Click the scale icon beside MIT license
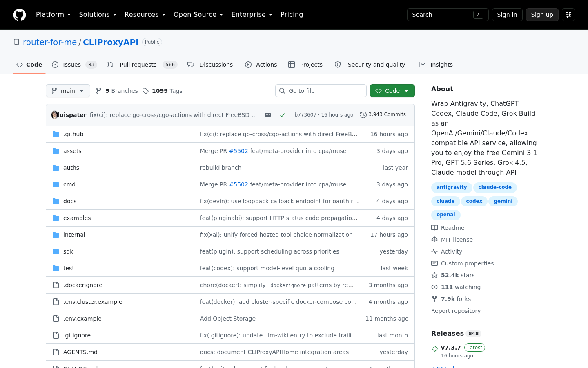This screenshot has width=588, height=368. (x=434, y=240)
